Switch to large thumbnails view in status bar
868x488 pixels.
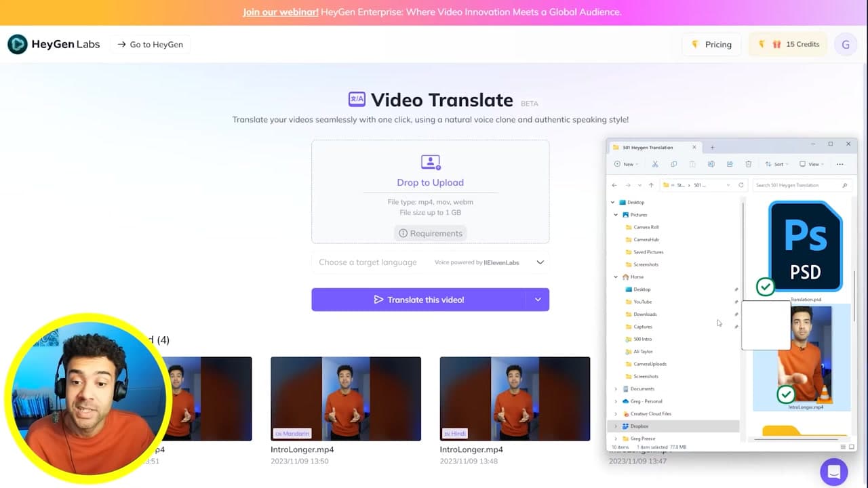pos(851,447)
